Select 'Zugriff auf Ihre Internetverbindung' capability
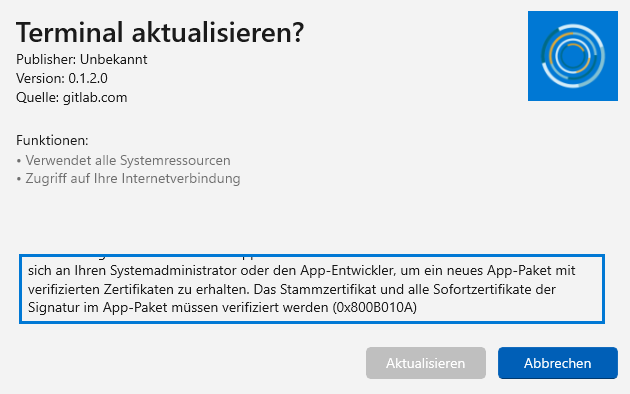Image resolution: width=630 pixels, height=394 pixels. (133, 178)
